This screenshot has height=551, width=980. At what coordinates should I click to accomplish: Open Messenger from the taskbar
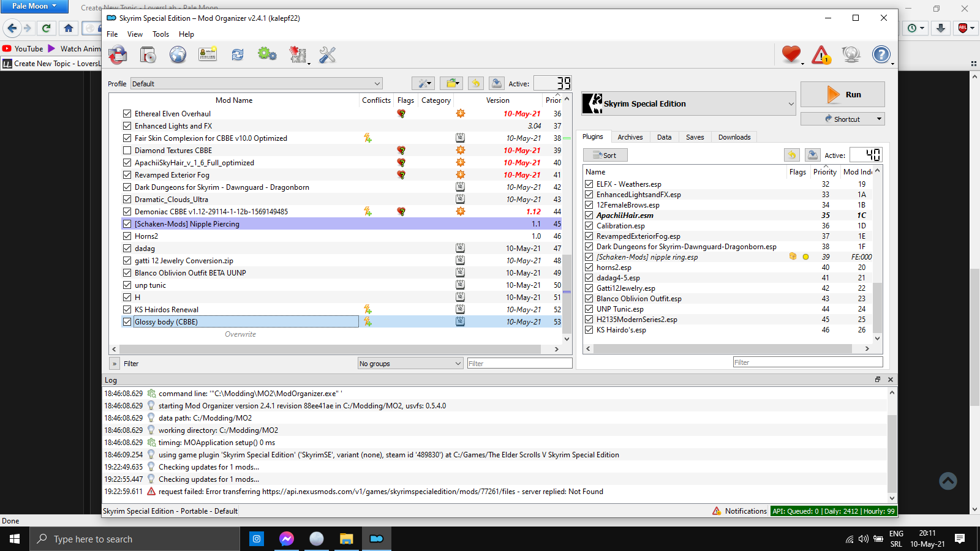[287, 539]
